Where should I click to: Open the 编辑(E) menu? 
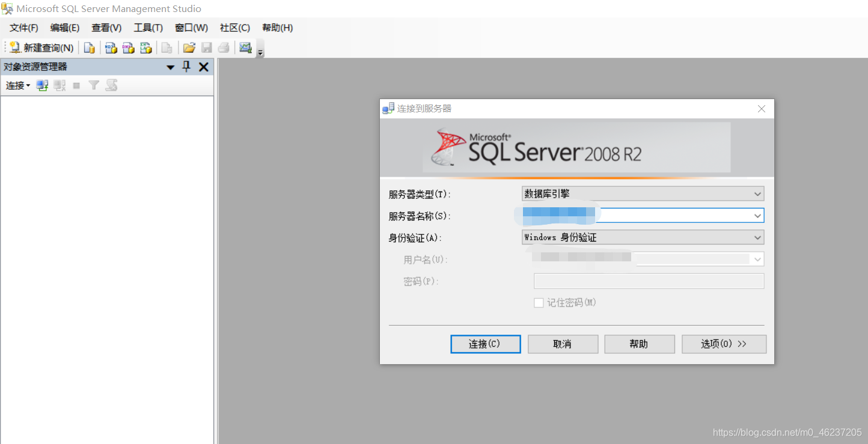pyautogui.click(x=65, y=28)
